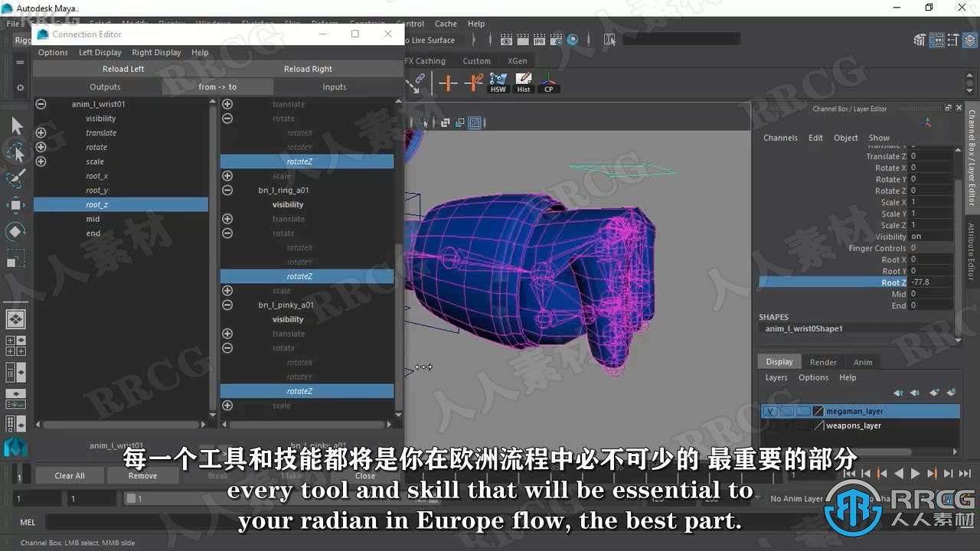Image resolution: width=980 pixels, height=551 pixels.
Task: Activate the Scale tool
Action: [x=16, y=258]
